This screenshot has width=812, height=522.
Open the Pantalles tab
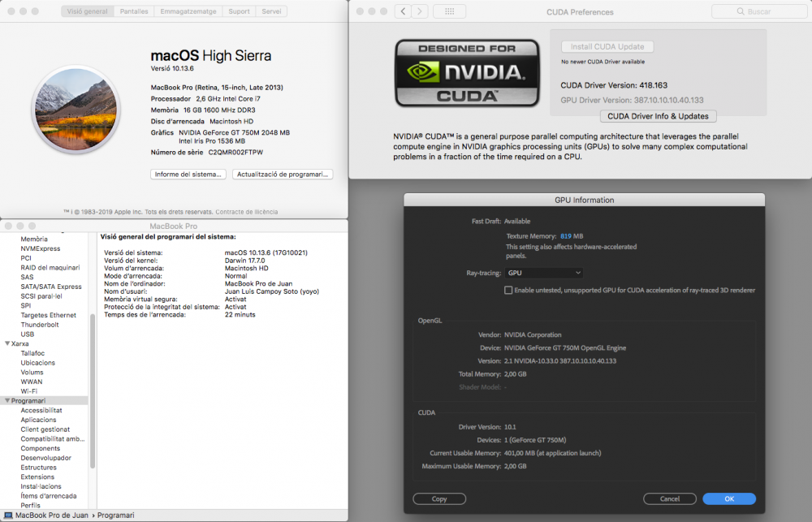pyautogui.click(x=134, y=11)
